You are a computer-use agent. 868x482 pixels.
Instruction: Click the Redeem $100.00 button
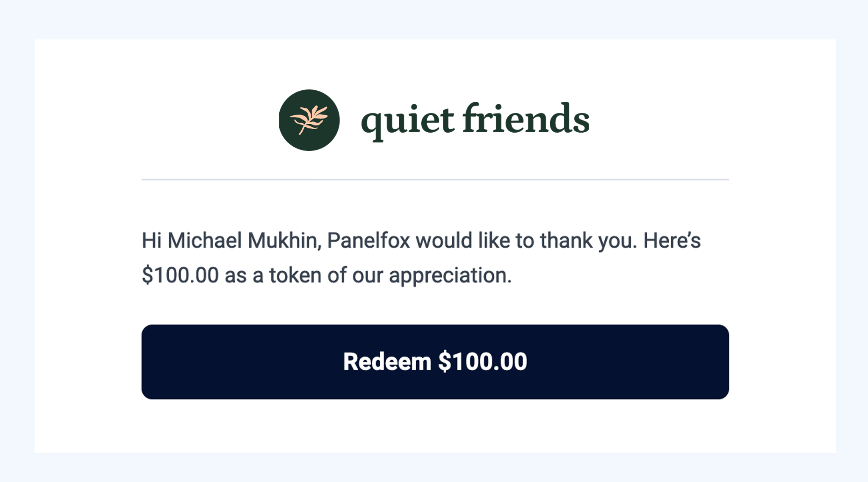435,362
